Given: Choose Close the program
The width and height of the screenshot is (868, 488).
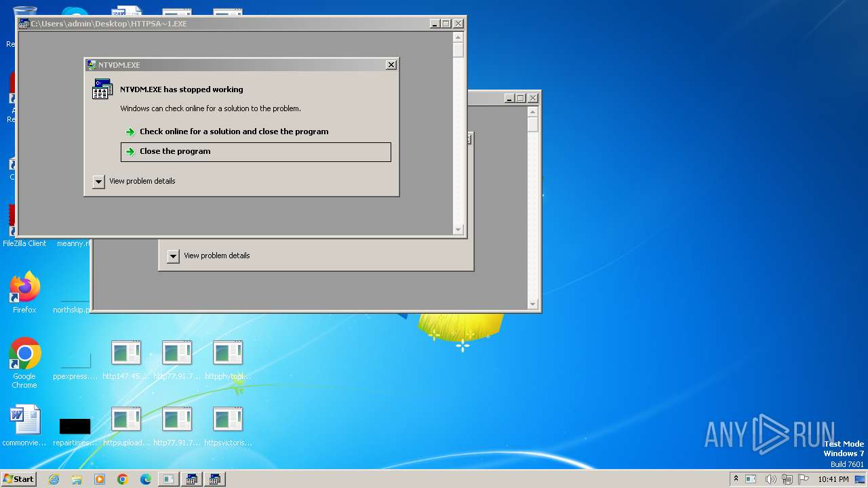Looking at the screenshot, I should (256, 152).
